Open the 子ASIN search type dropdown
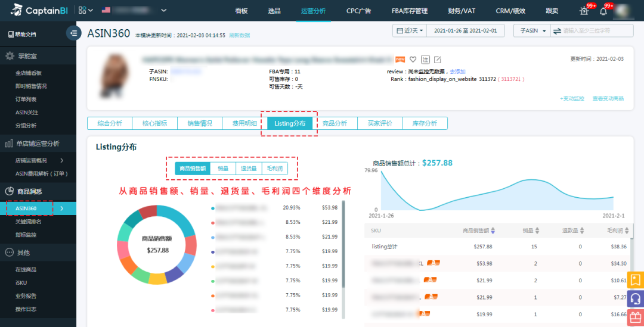Viewport: 644px width, 327px height. (532, 31)
